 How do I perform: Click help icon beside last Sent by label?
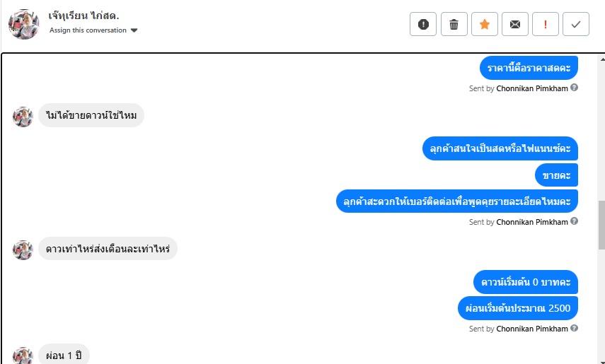(x=575, y=328)
